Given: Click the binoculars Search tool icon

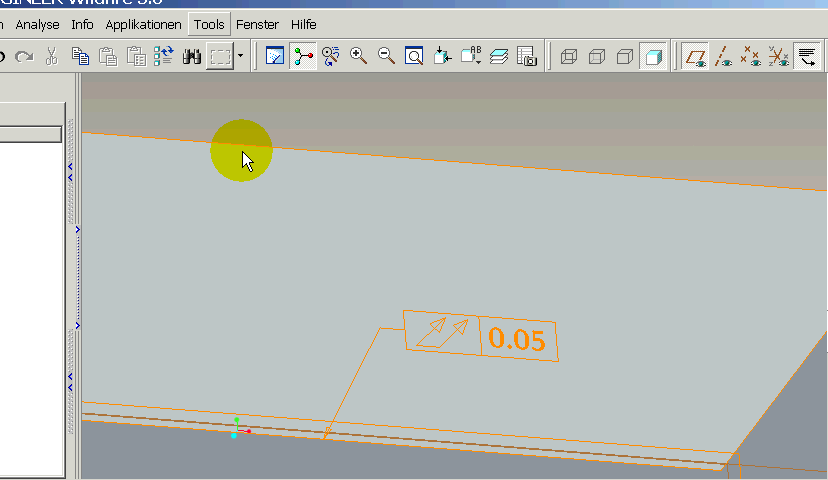Looking at the screenshot, I should tap(192, 57).
